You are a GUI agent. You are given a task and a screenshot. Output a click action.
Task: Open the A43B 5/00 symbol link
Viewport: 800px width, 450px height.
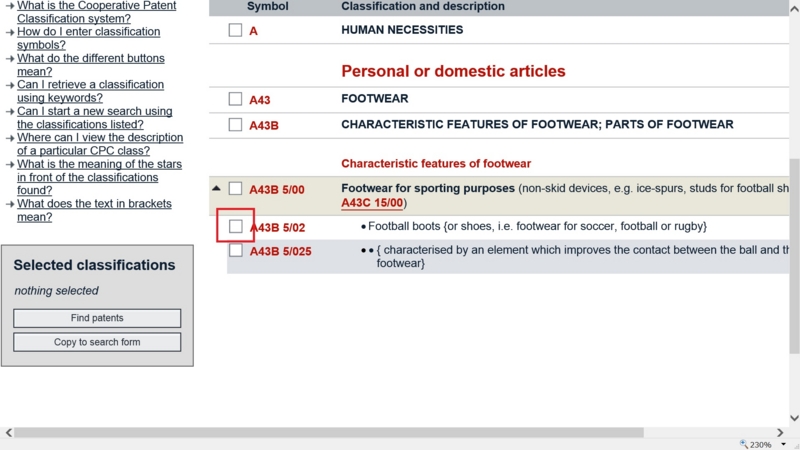[277, 190]
